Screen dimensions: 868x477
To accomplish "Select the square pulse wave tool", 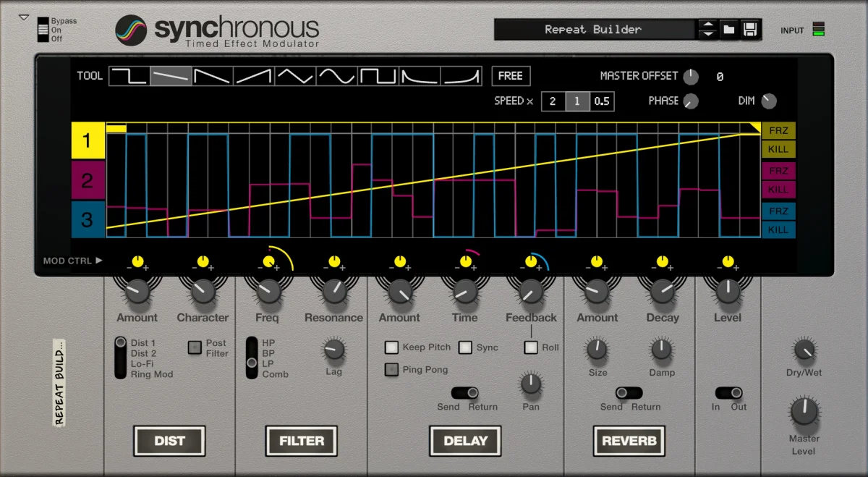I will pos(378,75).
